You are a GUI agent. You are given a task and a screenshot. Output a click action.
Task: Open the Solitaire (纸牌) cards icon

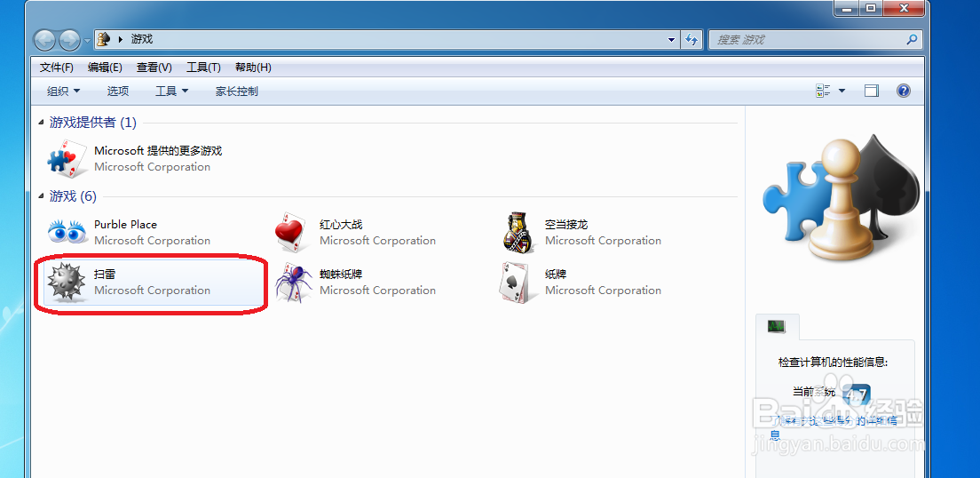click(x=518, y=283)
